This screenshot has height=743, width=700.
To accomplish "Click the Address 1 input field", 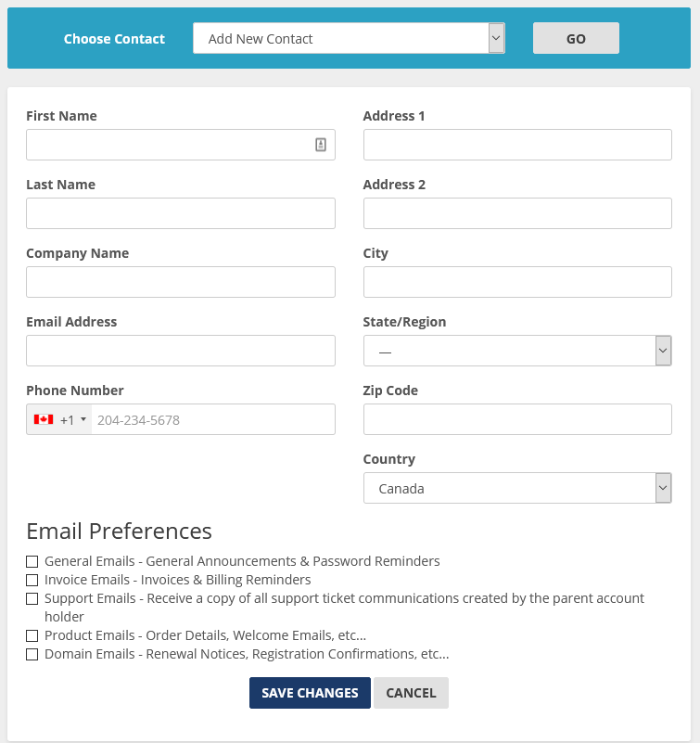I will pos(517,145).
